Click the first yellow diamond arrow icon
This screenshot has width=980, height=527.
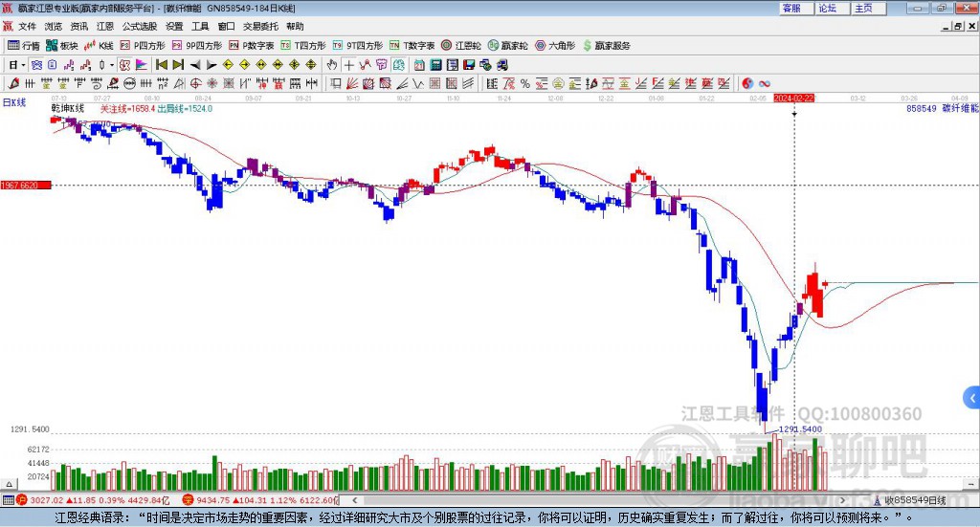point(228,65)
